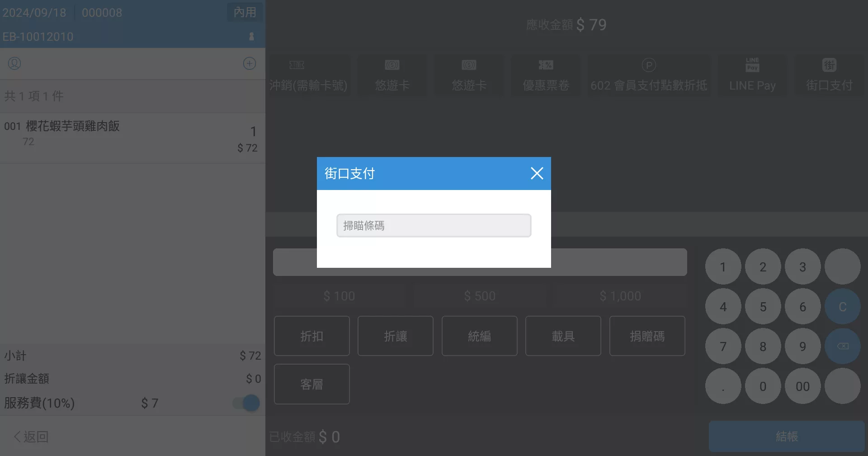Choose the first 悠遊卡 payment option
This screenshot has width=868, height=456.
[x=392, y=76]
